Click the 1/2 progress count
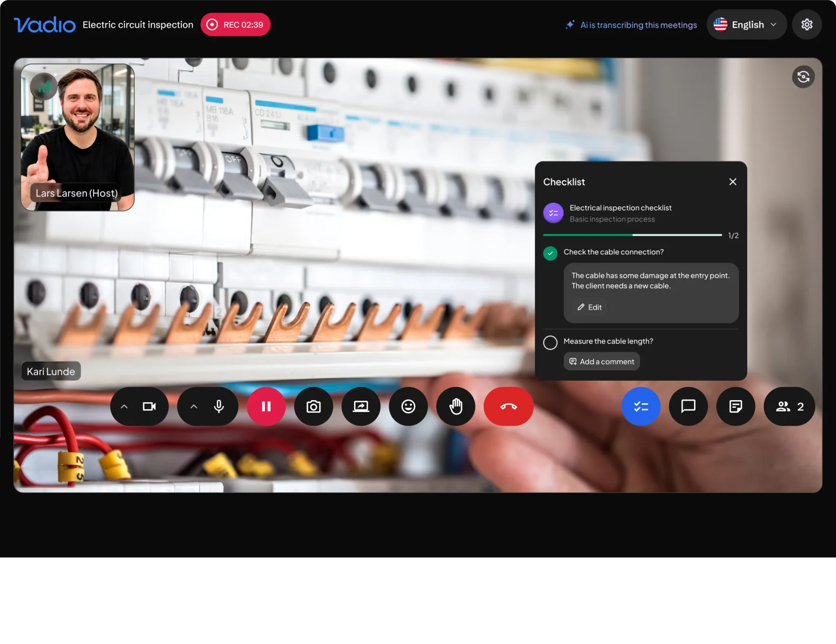The image size is (836, 644). tap(733, 236)
